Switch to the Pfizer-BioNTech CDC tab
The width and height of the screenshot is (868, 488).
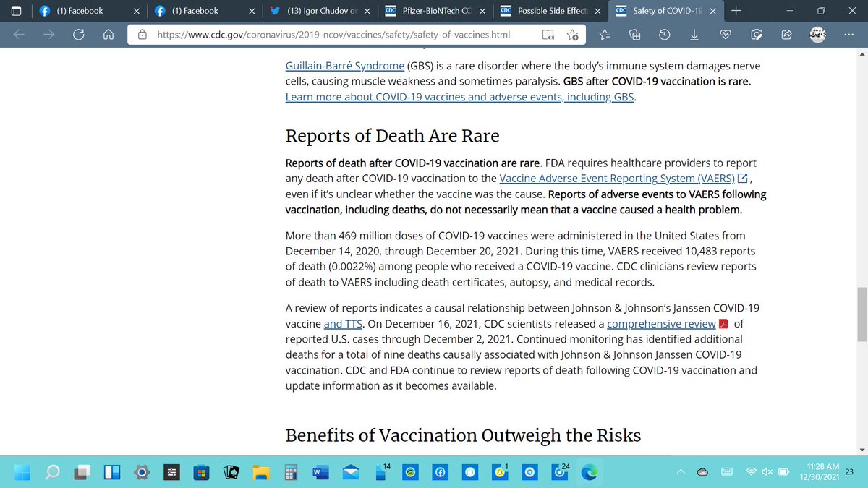point(434,11)
